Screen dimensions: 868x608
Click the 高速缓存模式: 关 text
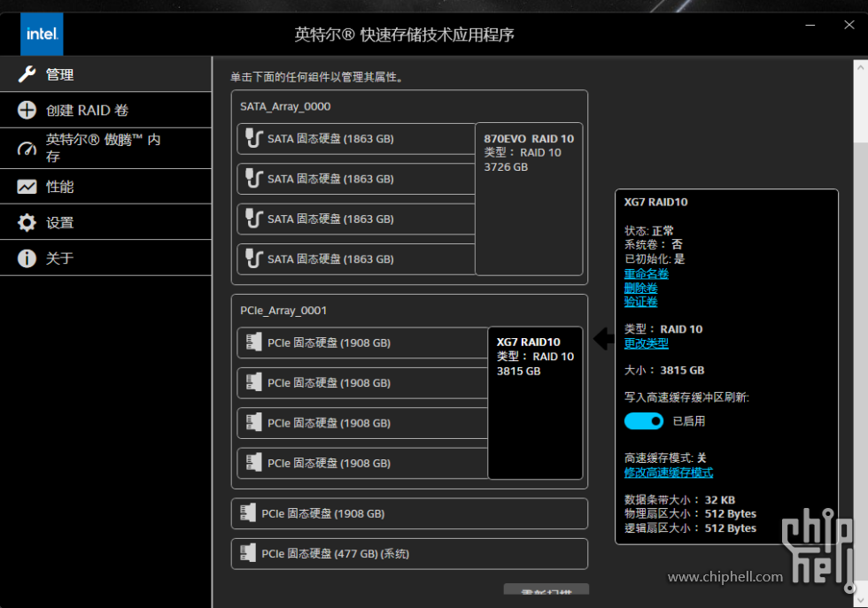[x=665, y=458]
